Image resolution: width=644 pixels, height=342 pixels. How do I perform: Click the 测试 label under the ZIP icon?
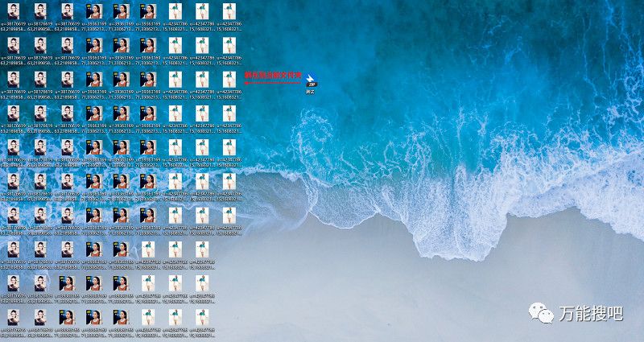pyautogui.click(x=311, y=93)
